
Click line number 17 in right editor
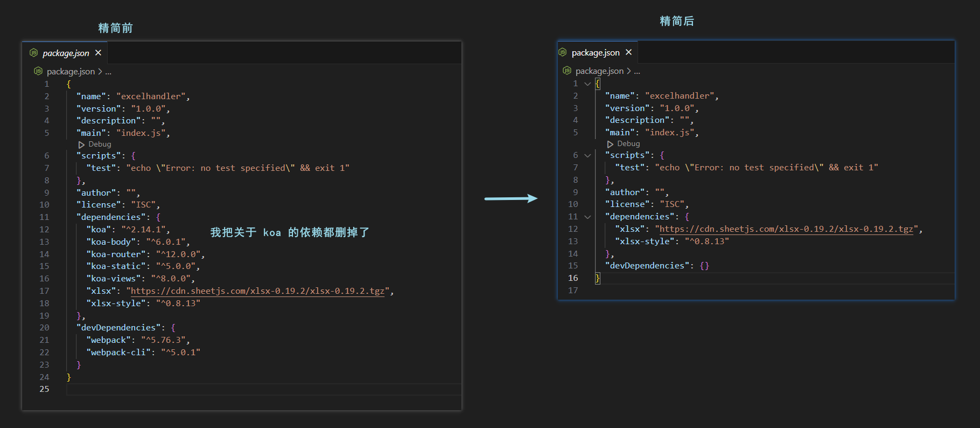[573, 291]
